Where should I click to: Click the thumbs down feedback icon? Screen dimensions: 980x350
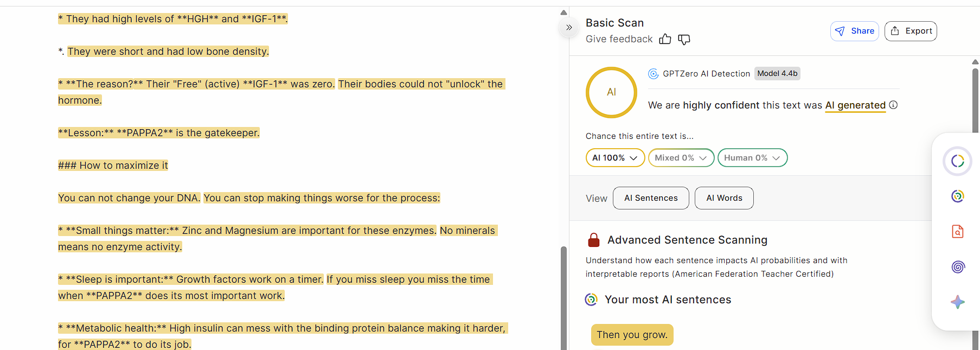coord(684,40)
